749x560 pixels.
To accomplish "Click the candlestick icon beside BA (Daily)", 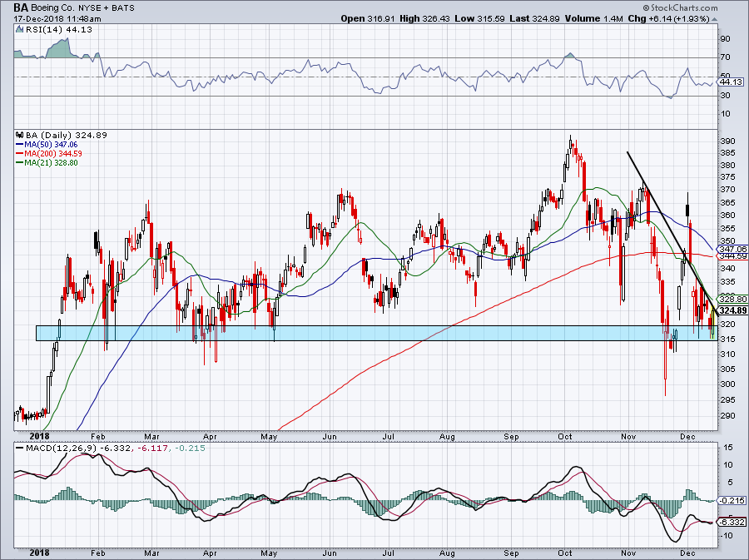I will point(19,135).
